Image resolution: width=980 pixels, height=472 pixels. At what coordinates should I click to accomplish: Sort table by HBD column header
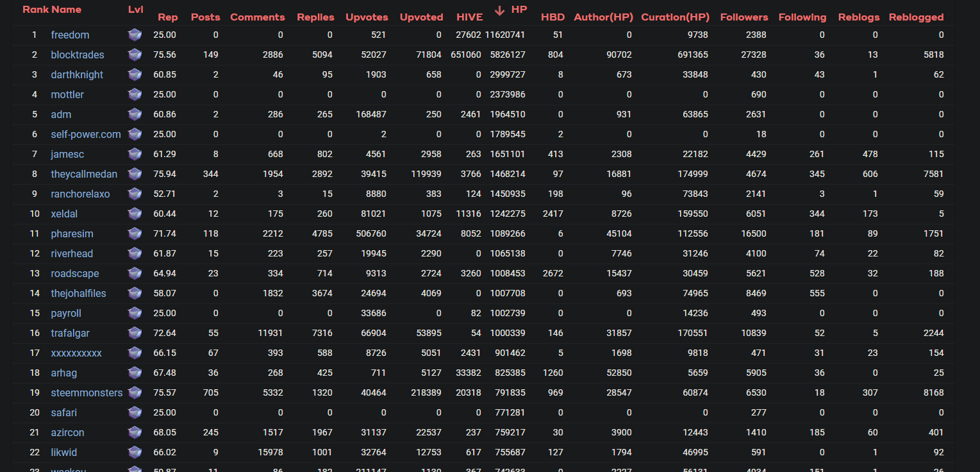pos(552,17)
